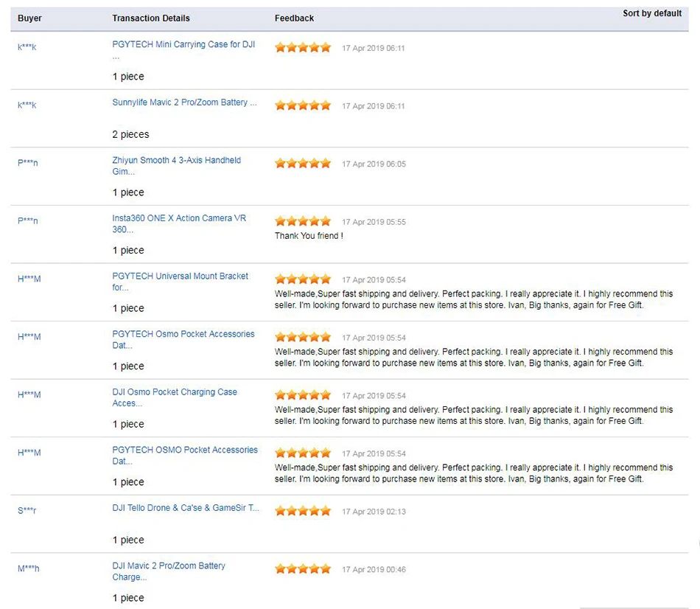
Task: Click buyer M***h of Mavic 2 Charger row
Action: coord(28,568)
